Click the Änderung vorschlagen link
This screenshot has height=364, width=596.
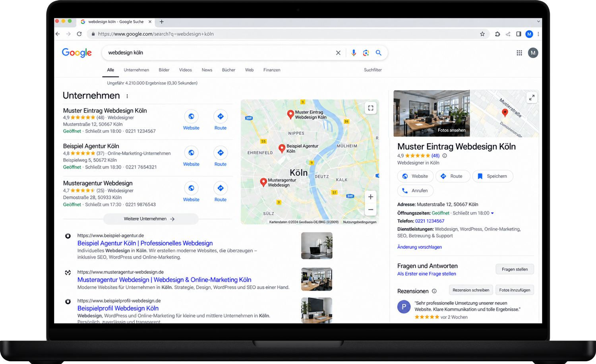point(420,247)
